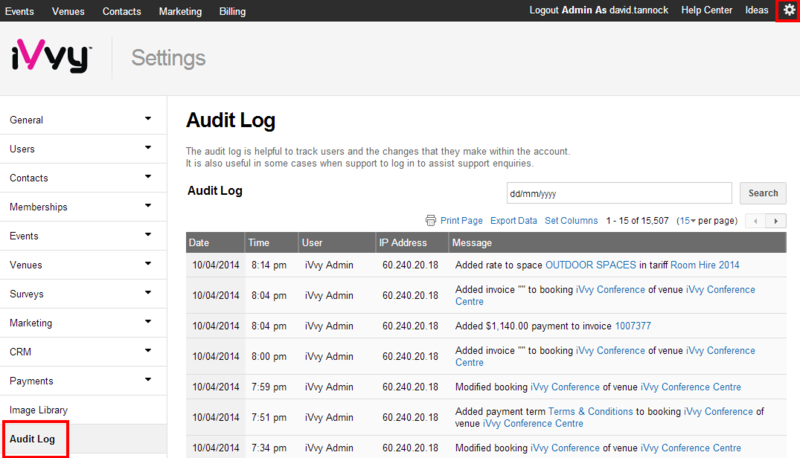Open the 15 per page dropdown
The width and height of the screenshot is (800, 458).
click(x=687, y=221)
